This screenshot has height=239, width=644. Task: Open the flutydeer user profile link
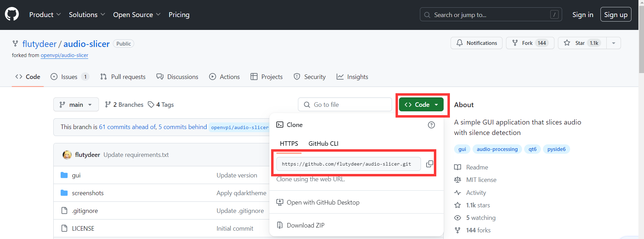click(39, 44)
